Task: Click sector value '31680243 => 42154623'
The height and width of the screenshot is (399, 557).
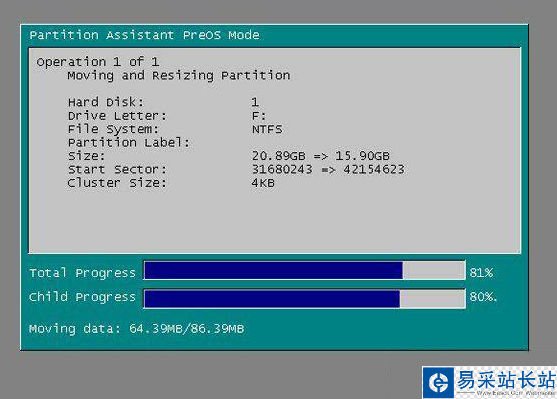Action: (x=328, y=169)
